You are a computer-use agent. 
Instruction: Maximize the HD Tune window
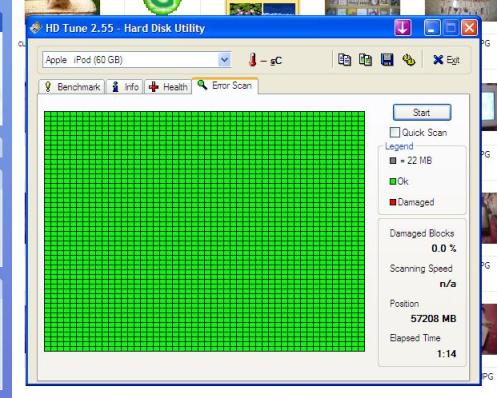451,28
